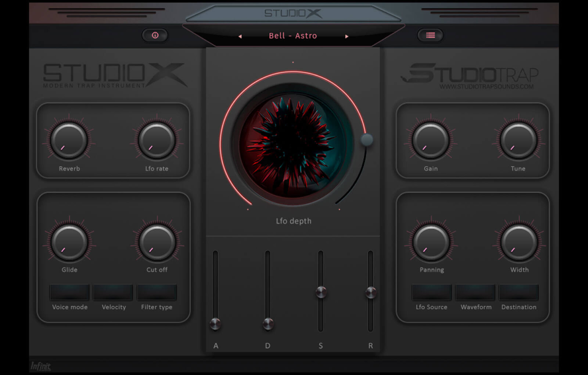588x375 pixels.
Task: Click the Reverb knob
Action: tap(69, 141)
